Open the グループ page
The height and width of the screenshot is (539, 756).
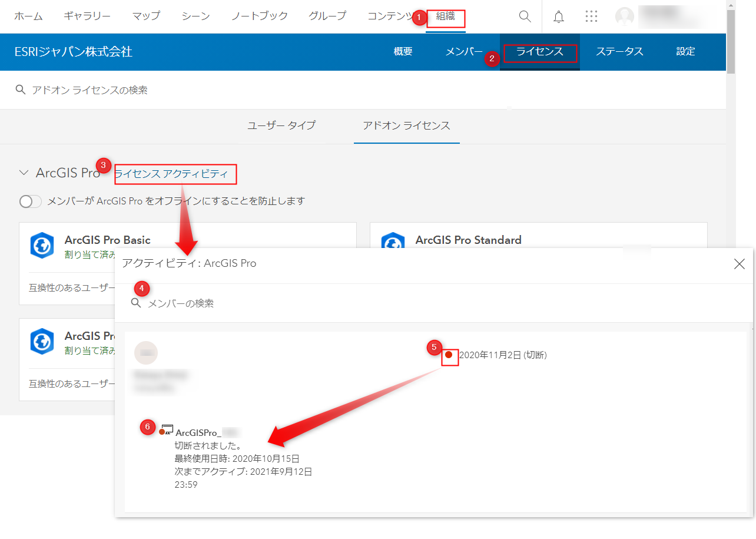pyautogui.click(x=327, y=16)
